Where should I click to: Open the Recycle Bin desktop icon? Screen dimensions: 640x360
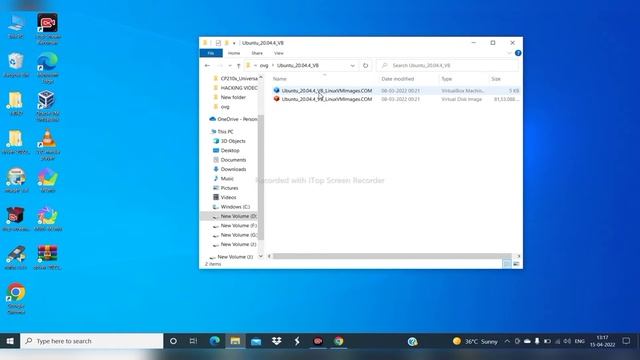coord(16,65)
